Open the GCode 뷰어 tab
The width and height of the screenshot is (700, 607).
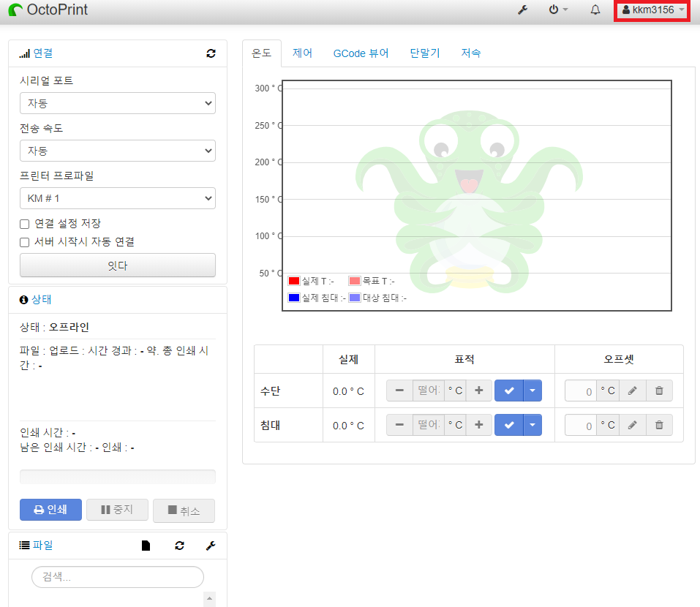(361, 53)
